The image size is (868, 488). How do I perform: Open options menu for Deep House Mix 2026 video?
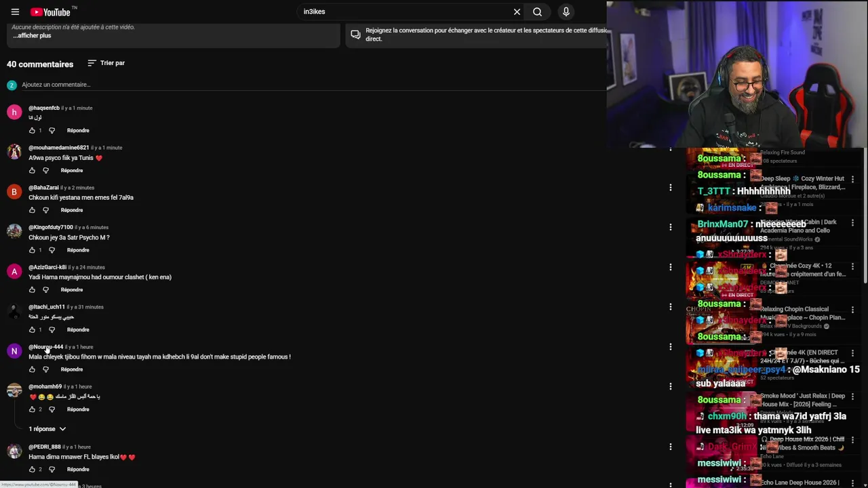pyautogui.click(x=852, y=439)
